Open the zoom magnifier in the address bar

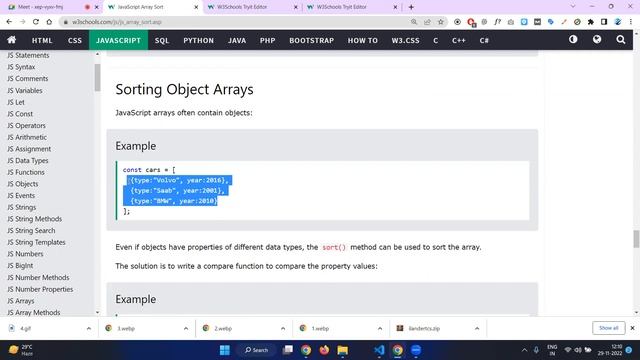pyautogui.click(x=414, y=22)
